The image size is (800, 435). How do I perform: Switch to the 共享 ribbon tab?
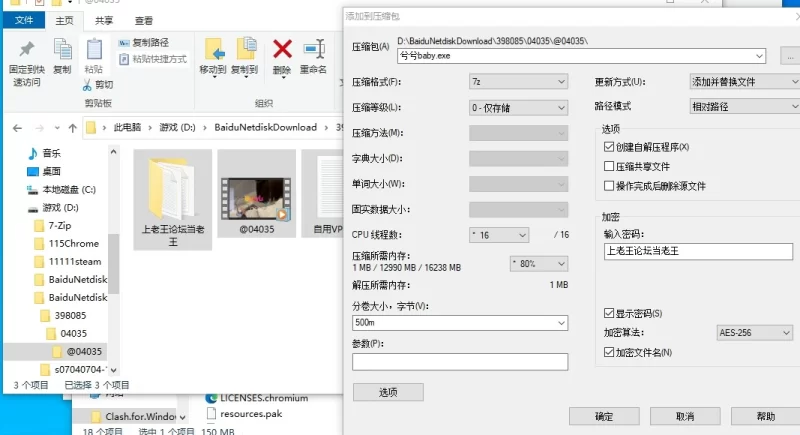pyautogui.click(x=104, y=21)
